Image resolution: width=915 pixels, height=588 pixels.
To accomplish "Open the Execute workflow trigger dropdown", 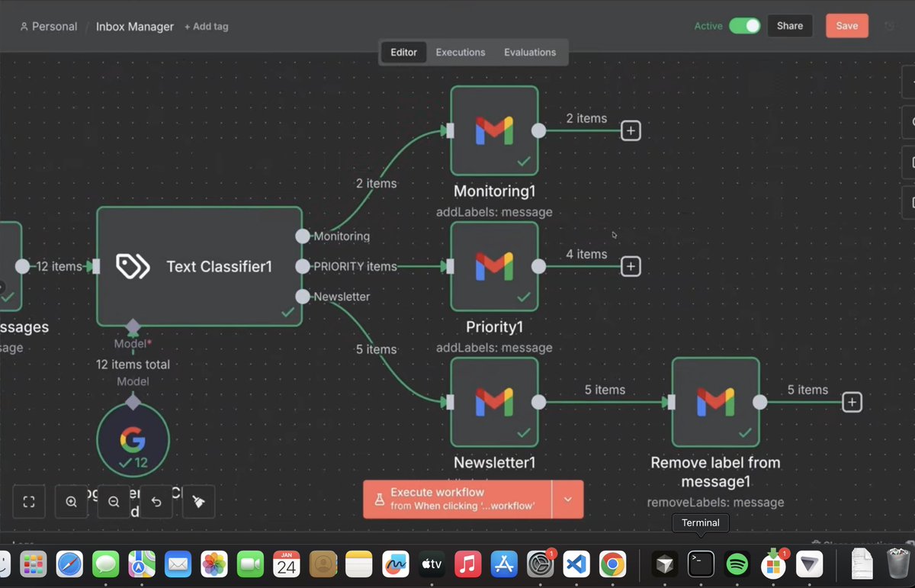I will pyautogui.click(x=567, y=500).
